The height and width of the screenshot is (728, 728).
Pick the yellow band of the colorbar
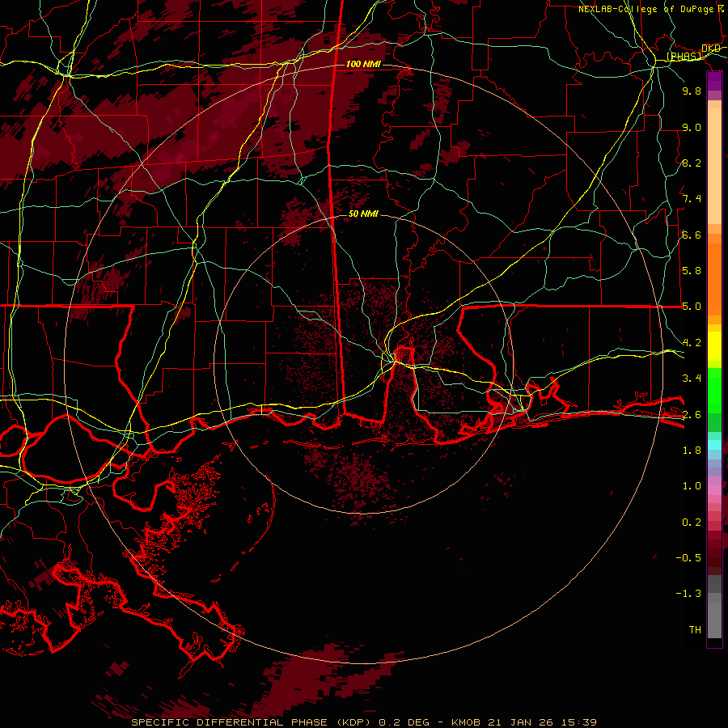[x=714, y=346]
